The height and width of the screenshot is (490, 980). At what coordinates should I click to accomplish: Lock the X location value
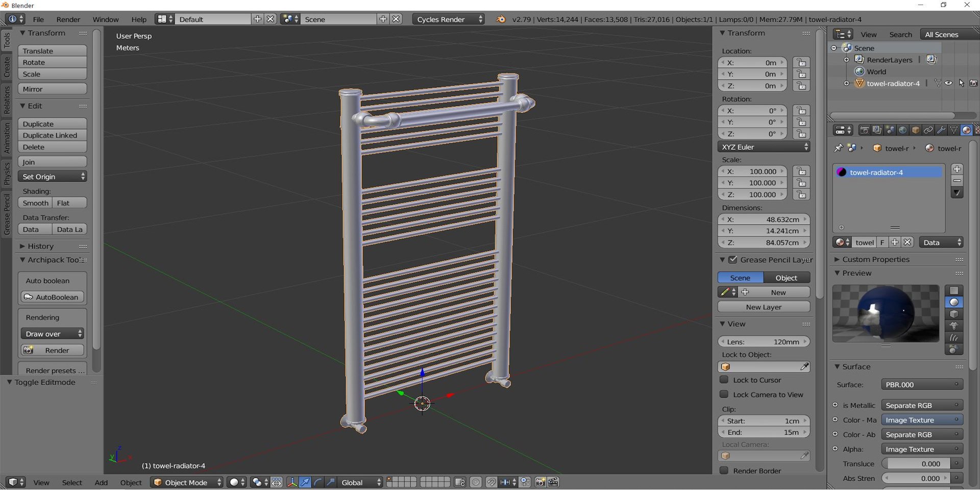pyautogui.click(x=801, y=63)
